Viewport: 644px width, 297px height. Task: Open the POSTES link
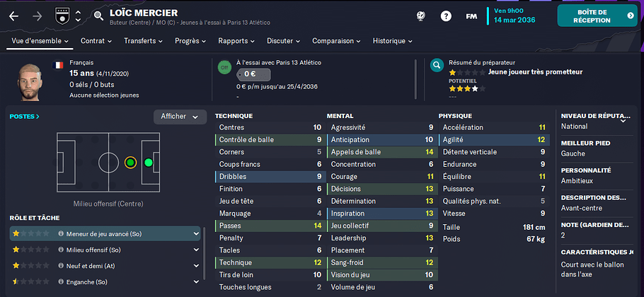25,117
